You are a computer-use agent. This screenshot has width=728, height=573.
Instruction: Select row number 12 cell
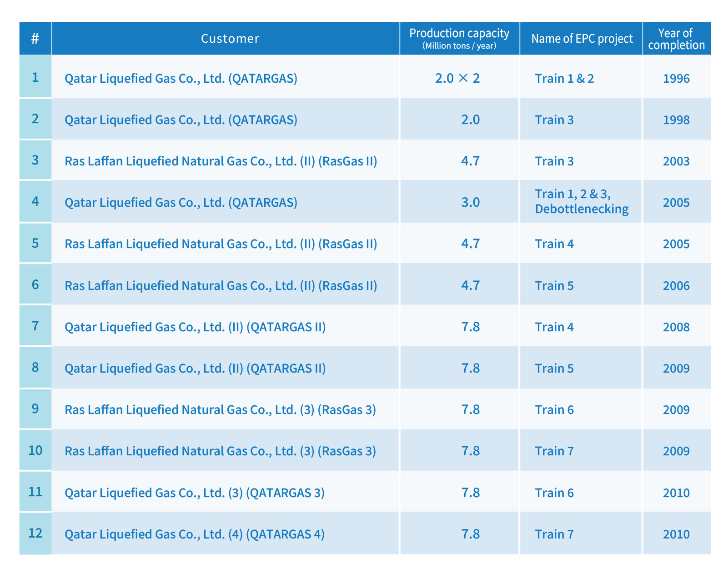35,533
